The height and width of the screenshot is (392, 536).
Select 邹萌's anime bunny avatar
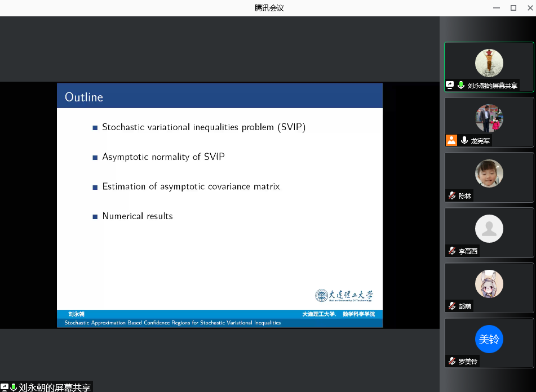point(489,284)
